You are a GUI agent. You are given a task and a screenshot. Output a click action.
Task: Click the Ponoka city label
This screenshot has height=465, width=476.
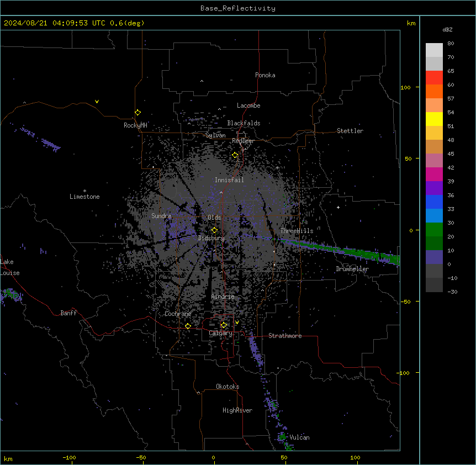tap(265, 75)
